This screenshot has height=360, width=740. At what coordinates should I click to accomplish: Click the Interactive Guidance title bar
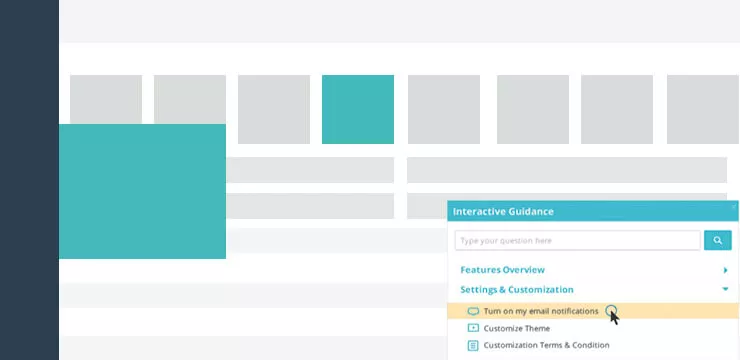593,211
